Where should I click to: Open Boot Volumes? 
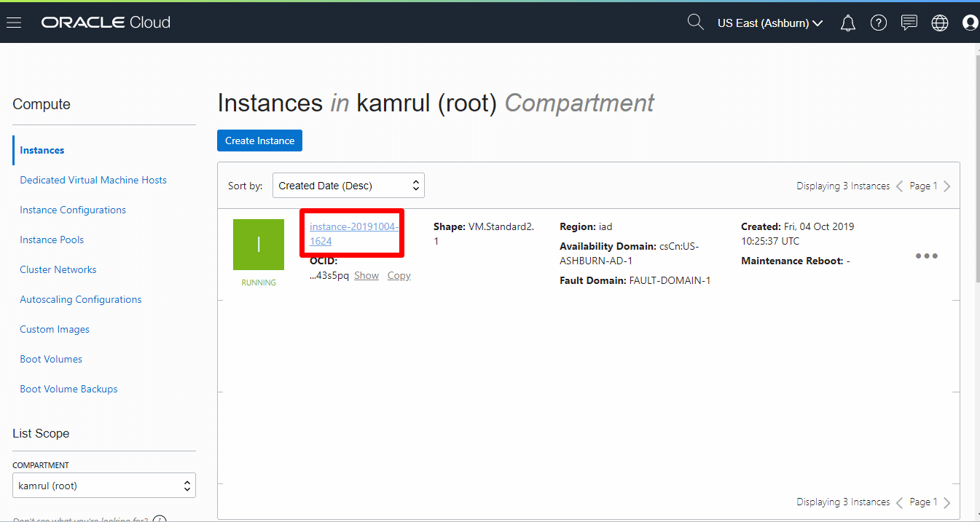coord(51,359)
